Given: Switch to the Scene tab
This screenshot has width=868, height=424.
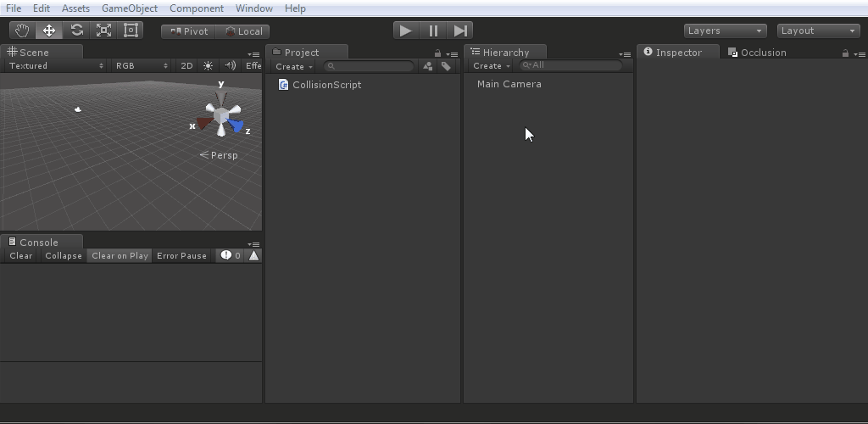Looking at the screenshot, I should click(x=42, y=52).
